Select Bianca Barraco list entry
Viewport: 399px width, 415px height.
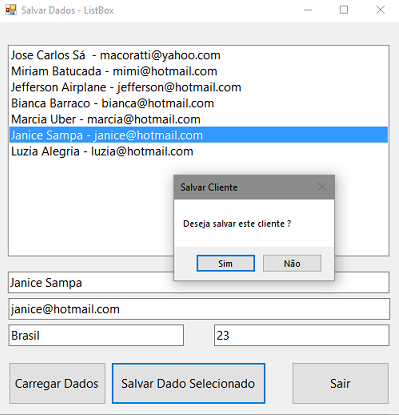[199, 103]
